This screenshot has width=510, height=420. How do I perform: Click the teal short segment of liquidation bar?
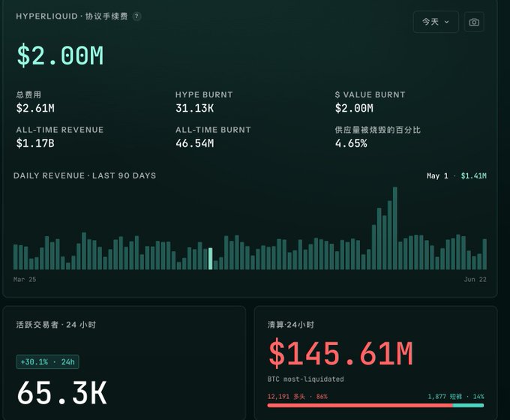[x=468, y=405]
